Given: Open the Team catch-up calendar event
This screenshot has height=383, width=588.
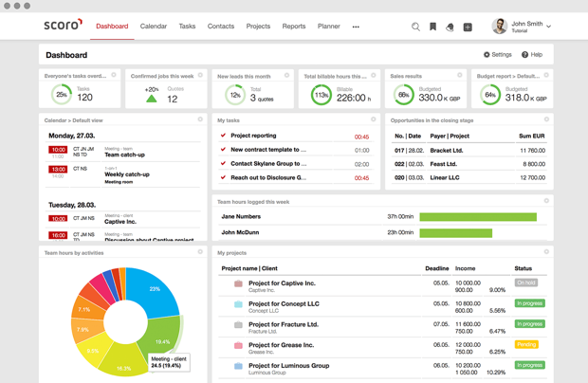Looking at the screenshot, I should coord(124,155).
